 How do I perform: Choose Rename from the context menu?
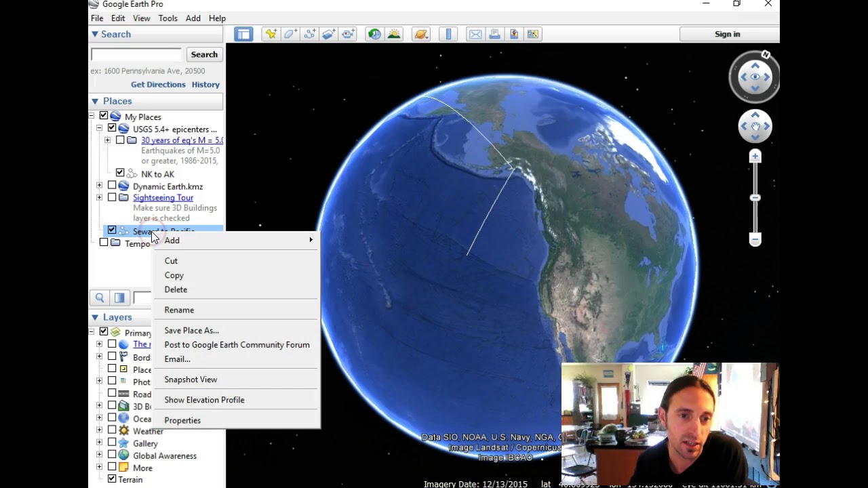coord(179,310)
